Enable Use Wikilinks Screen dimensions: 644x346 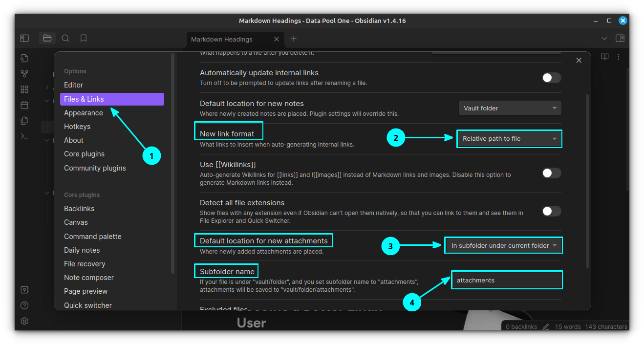[551, 173]
